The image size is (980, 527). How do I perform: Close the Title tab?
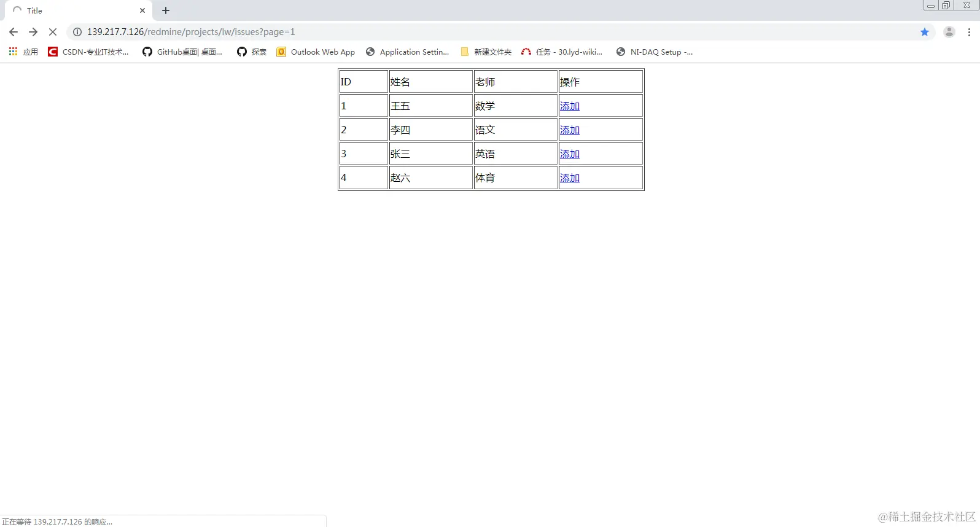pos(142,10)
